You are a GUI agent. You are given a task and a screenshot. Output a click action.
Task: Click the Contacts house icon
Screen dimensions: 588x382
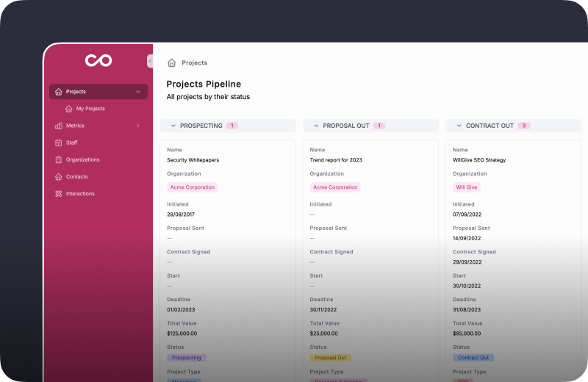tap(59, 176)
